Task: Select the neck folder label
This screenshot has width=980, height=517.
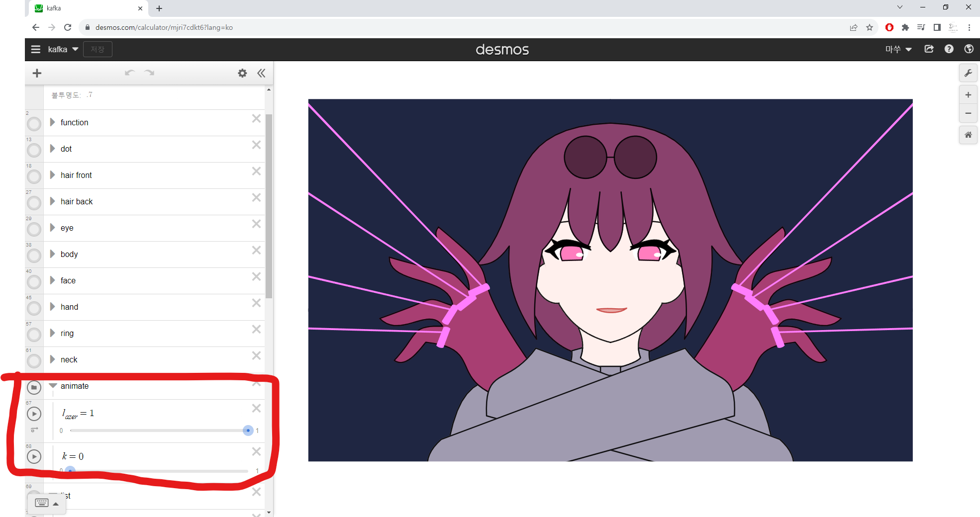Action: [x=69, y=359]
